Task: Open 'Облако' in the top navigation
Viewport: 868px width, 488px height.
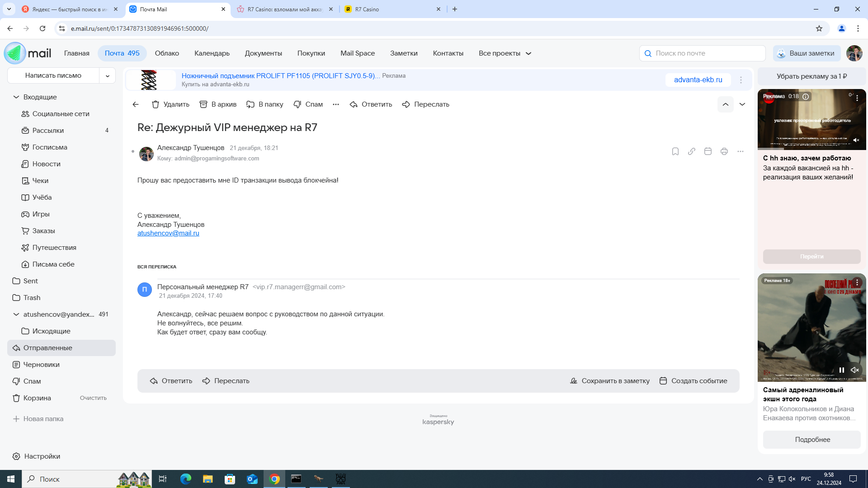Action: [x=167, y=53]
